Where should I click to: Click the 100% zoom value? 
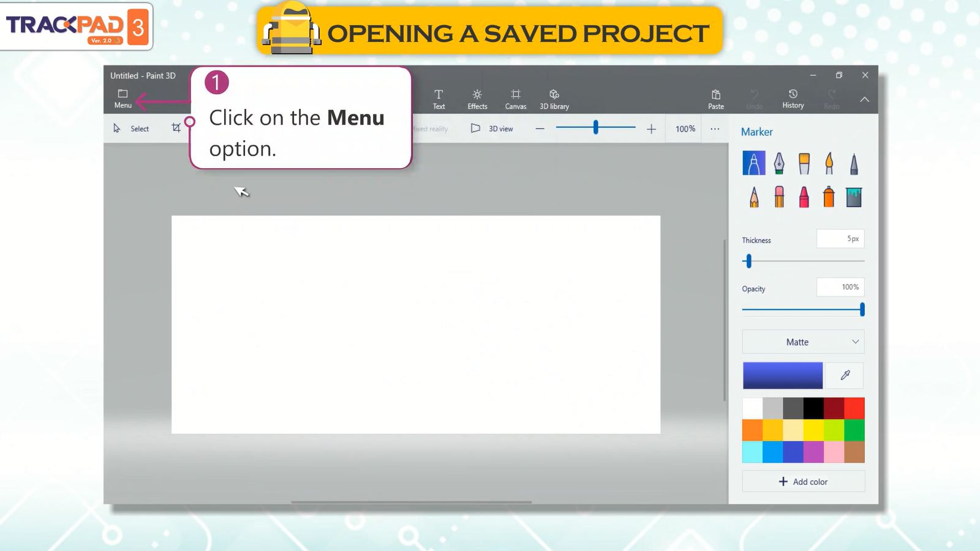685,129
